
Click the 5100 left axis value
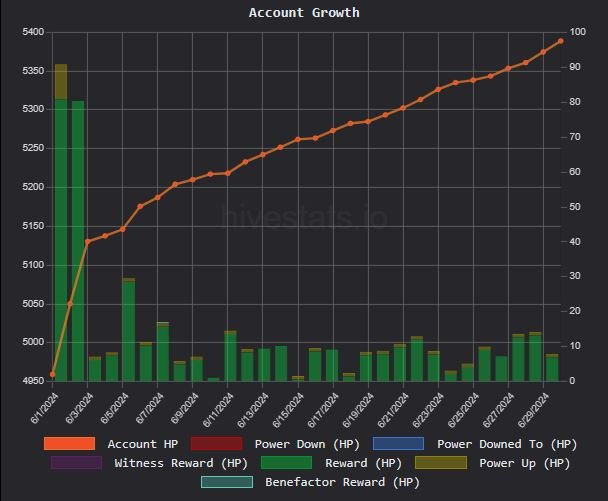[x=33, y=265]
